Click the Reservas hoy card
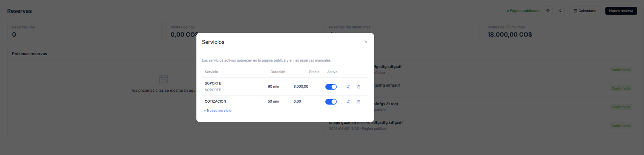 [x=84, y=31]
